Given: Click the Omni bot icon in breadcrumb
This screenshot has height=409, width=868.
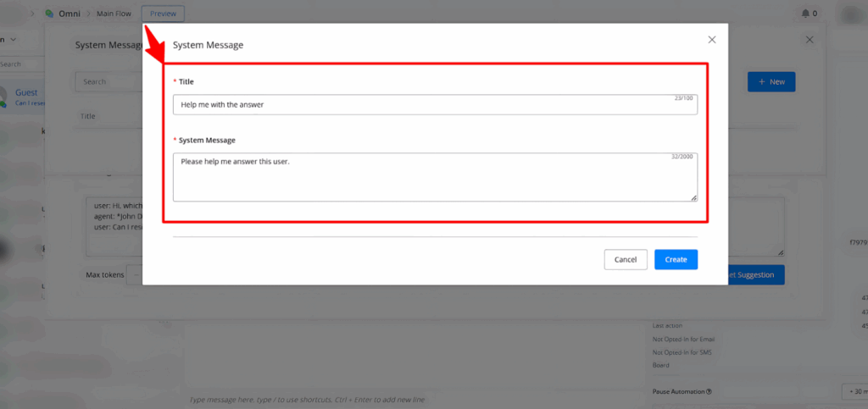Looking at the screenshot, I should (x=49, y=14).
